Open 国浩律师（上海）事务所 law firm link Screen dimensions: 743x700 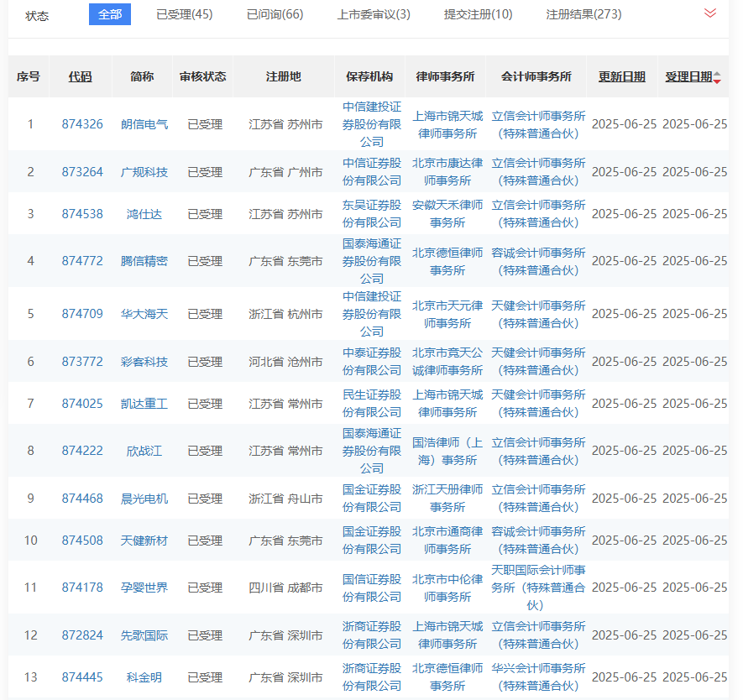447,451
